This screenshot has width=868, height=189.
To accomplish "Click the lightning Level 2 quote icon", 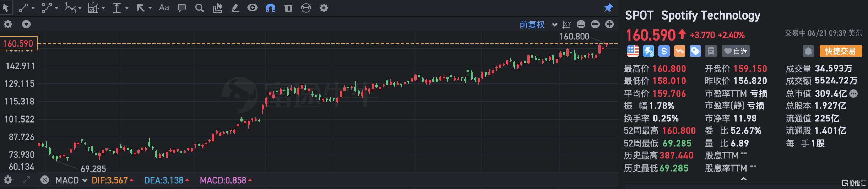I will 648,51.
